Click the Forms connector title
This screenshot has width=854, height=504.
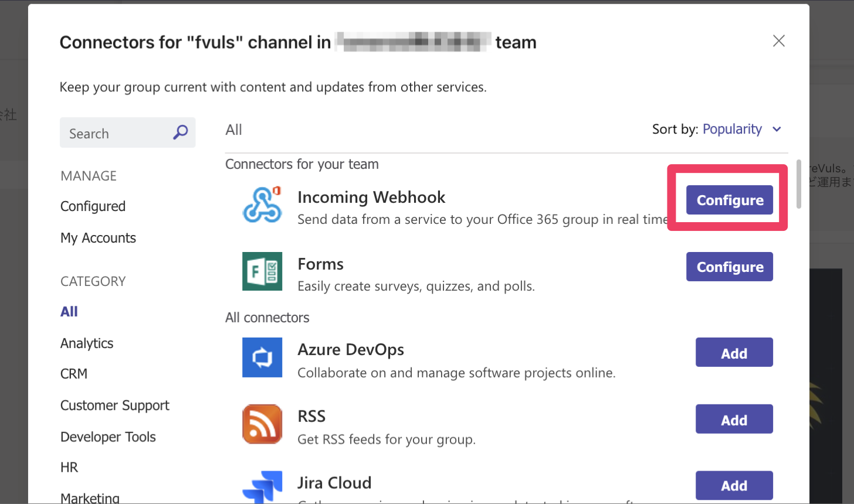(320, 264)
